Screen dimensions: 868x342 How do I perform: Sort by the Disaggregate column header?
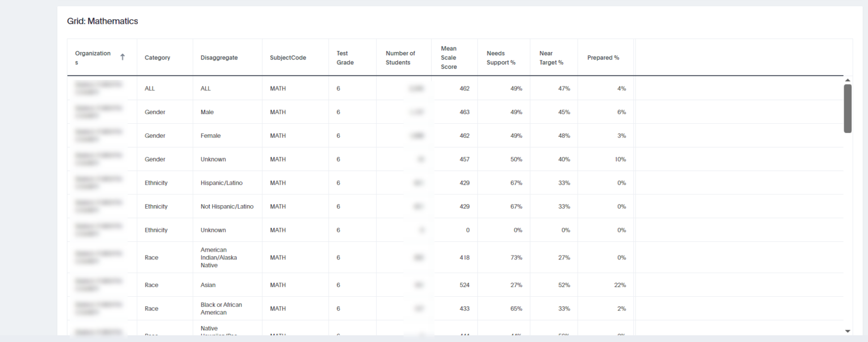coord(219,57)
